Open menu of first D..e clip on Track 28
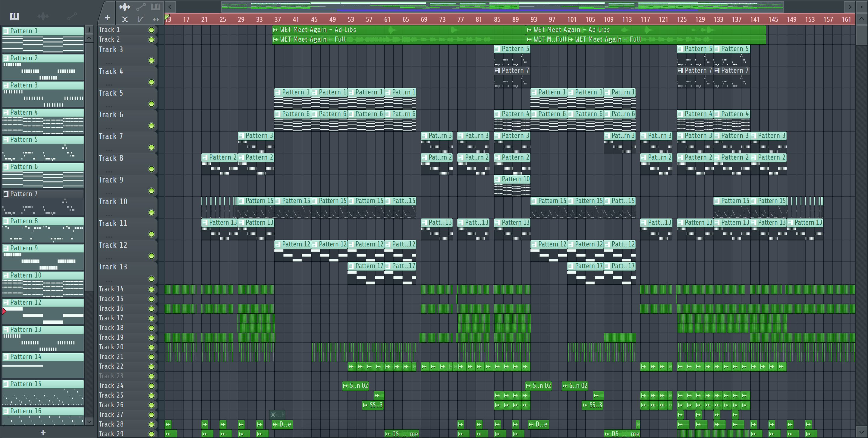Screen dimensions: 868x438 click(x=275, y=424)
